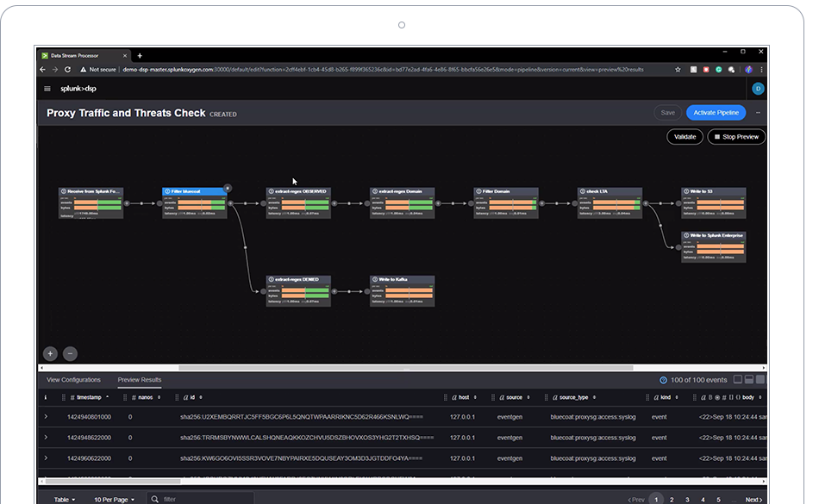Viewport: 819px width, 504px height.
Task: Select the Write to Splunk Enterprise node
Action: [x=714, y=246]
